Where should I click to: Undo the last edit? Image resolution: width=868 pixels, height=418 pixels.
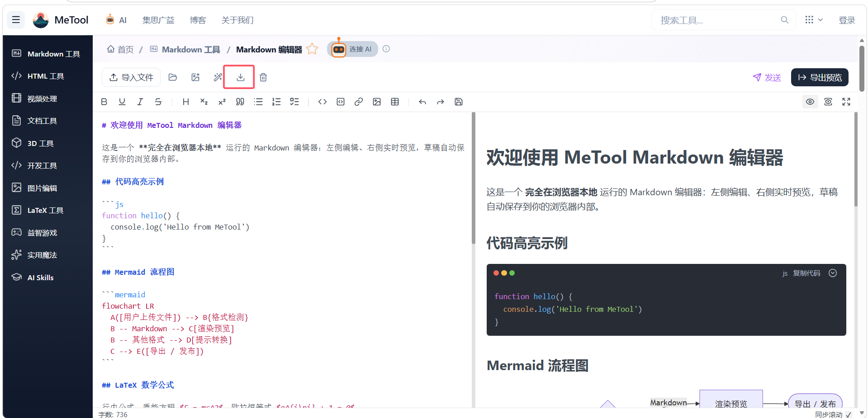click(422, 102)
